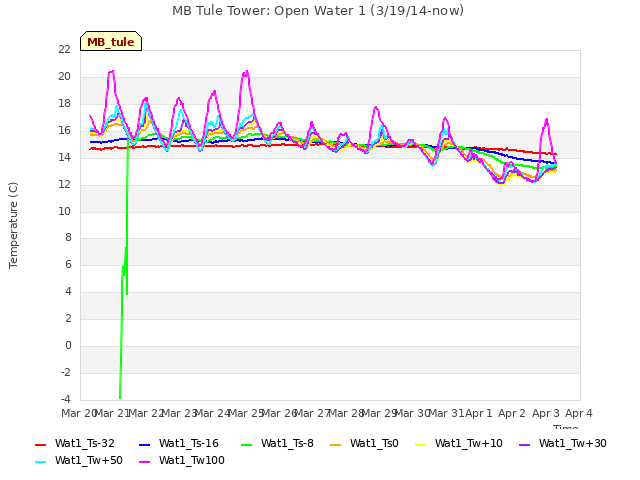Select the Wat1_Ts0 legend label
640x480 pixels.
(x=374, y=444)
